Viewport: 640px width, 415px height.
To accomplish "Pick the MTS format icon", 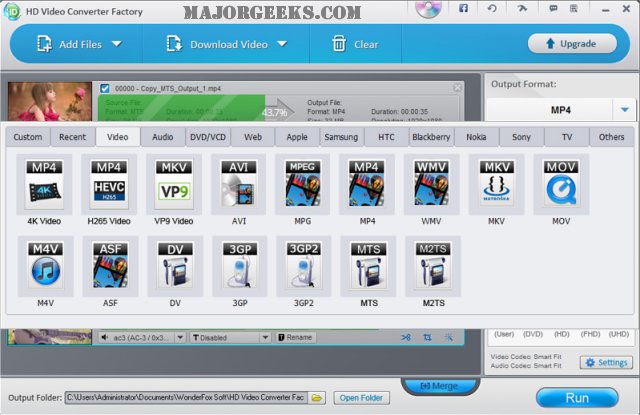I will 369,266.
